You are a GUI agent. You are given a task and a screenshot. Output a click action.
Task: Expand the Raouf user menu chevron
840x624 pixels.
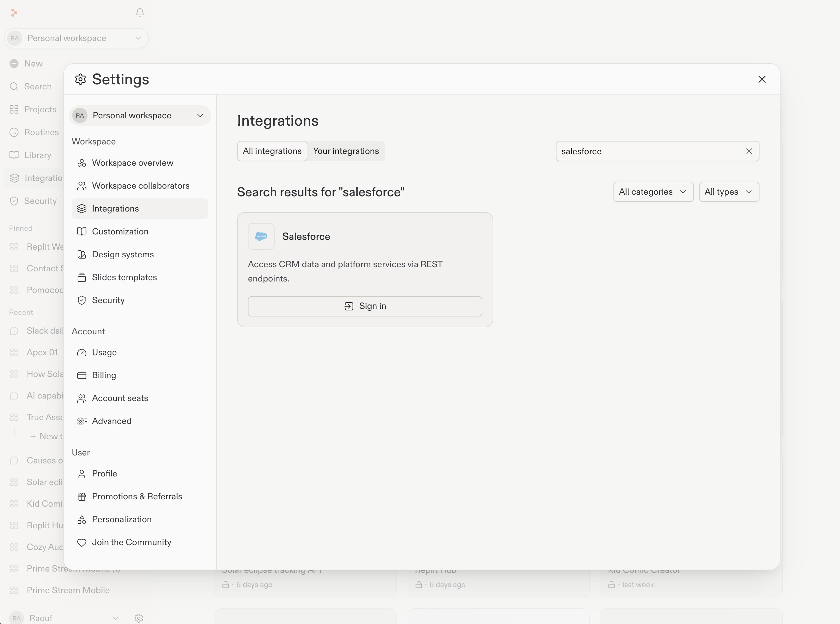115,618
